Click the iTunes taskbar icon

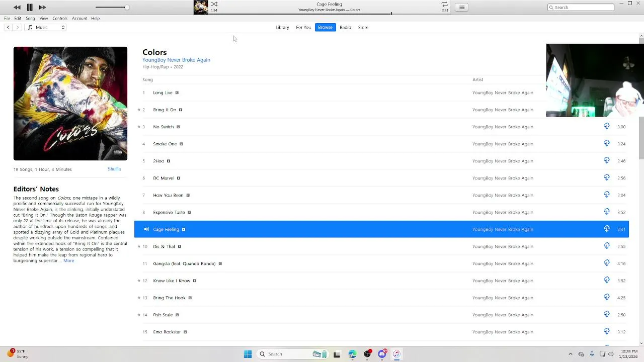tap(396, 354)
